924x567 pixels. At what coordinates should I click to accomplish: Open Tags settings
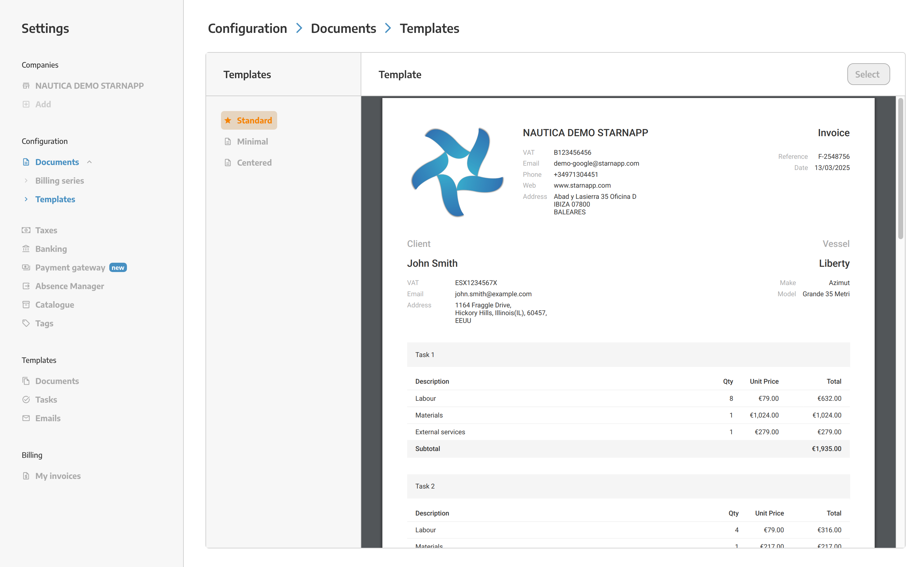44,323
